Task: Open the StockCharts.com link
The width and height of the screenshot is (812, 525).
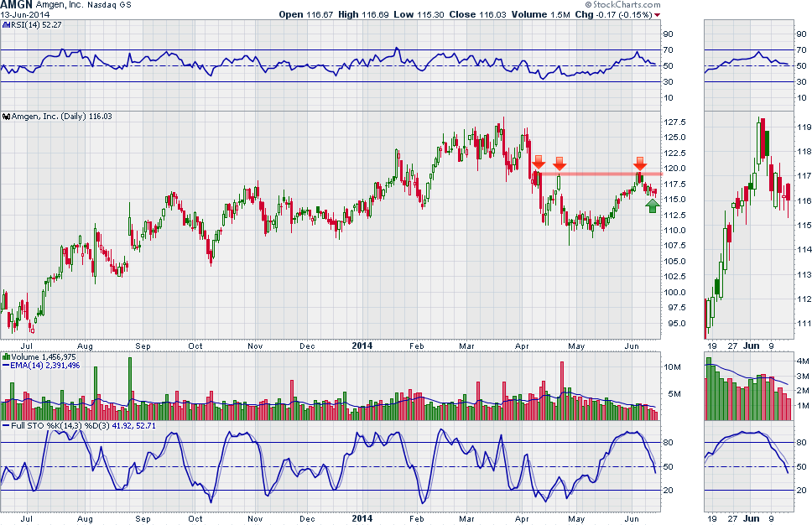Action: (627, 4)
